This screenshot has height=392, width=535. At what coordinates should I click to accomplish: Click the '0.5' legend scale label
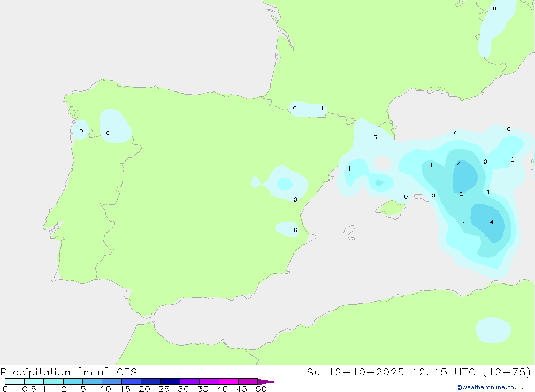[x=29, y=389]
